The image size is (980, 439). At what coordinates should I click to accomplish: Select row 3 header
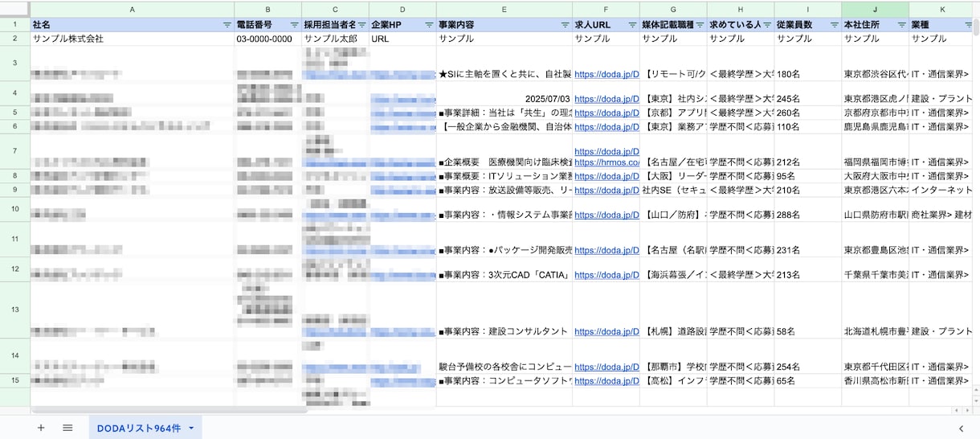[x=15, y=64]
